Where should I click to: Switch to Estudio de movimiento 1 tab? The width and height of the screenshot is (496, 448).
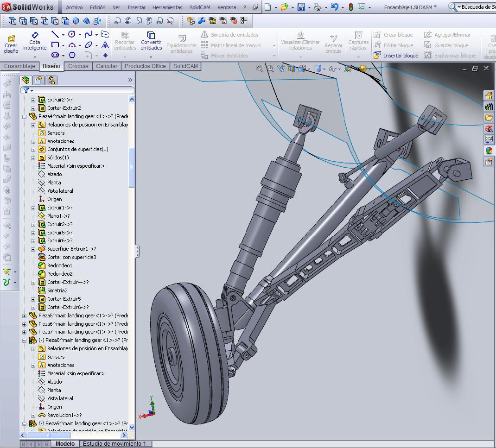click(114, 444)
